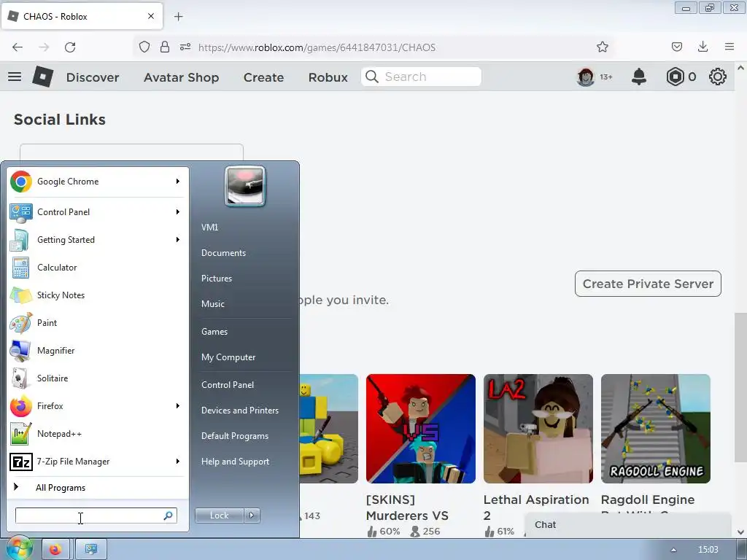Image resolution: width=747 pixels, height=560 pixels.
Task: Open [SKINS] Murderers VS thumbnail
Action: 421,429
